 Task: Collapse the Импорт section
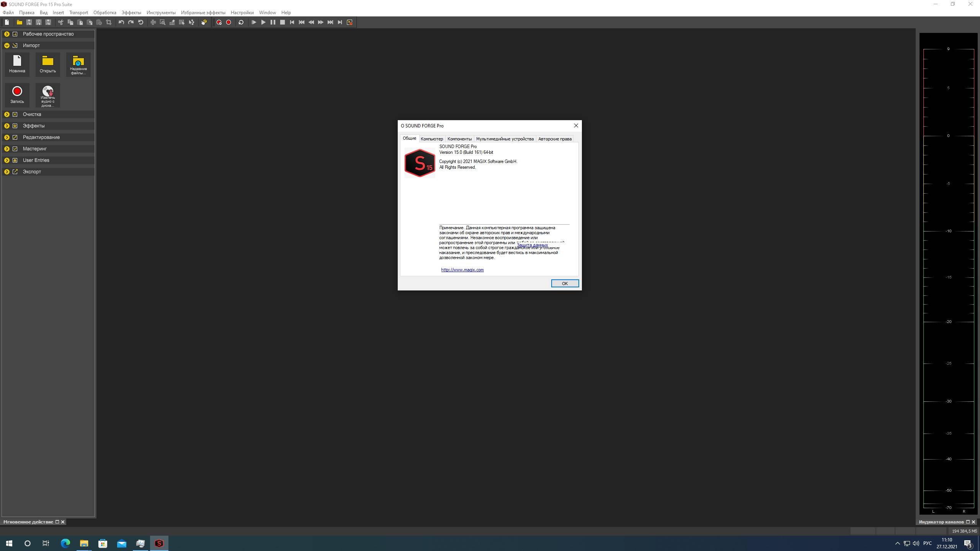click(x=7, y=46)
